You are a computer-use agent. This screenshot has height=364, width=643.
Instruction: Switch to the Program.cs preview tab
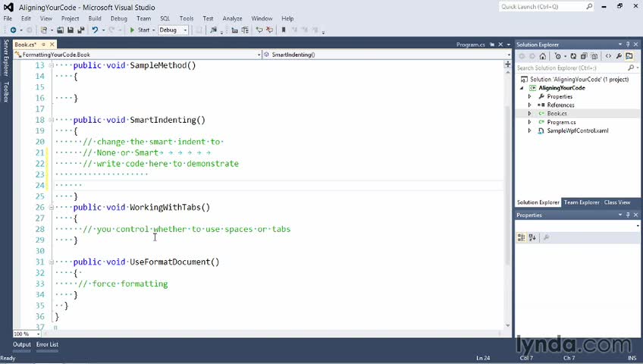pyautogui.click(x=470, y=44)
